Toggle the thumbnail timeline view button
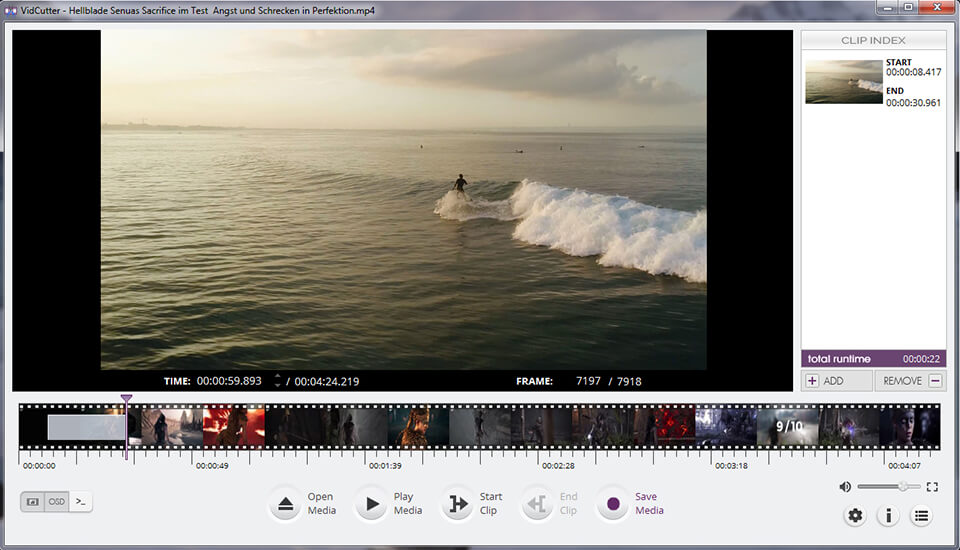The image size is (960, 550). (33, 502)
